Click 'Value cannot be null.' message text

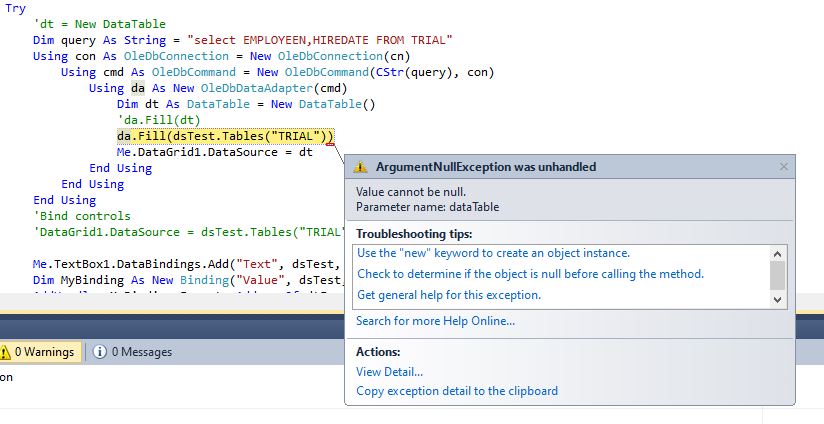pyautogui.click(x=411, y=192)
